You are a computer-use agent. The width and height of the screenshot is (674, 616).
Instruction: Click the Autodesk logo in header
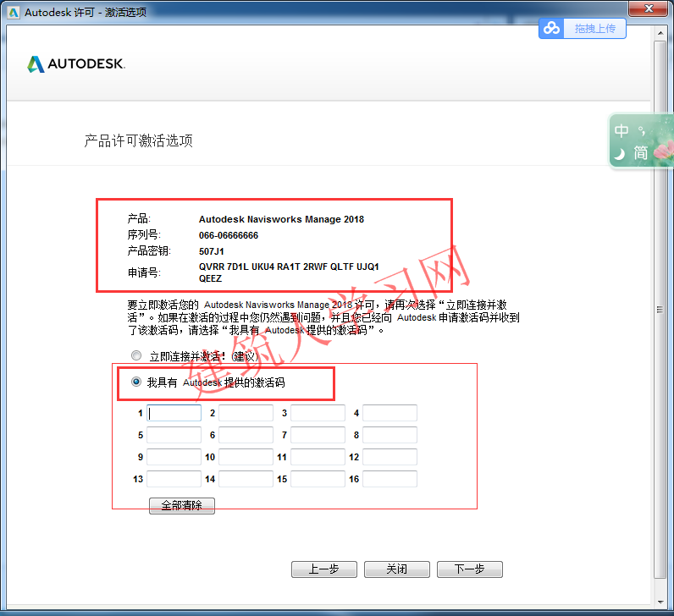click(x=76, y=64)
